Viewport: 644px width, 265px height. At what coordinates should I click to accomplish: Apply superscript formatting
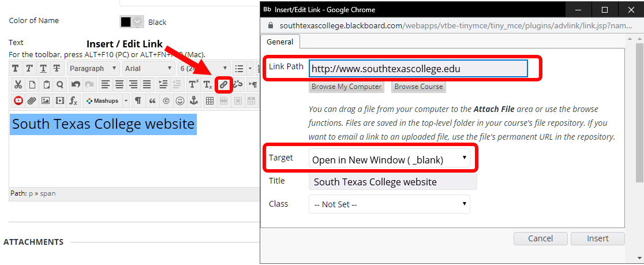coord(193,85)
